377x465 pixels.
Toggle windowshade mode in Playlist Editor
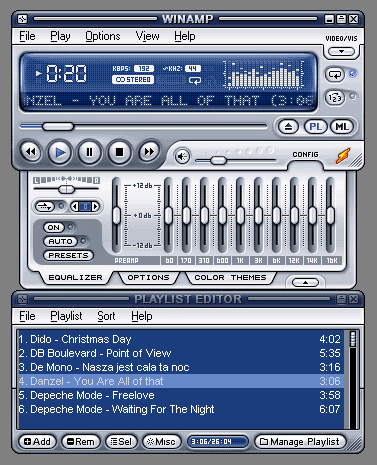pos(341,299)
